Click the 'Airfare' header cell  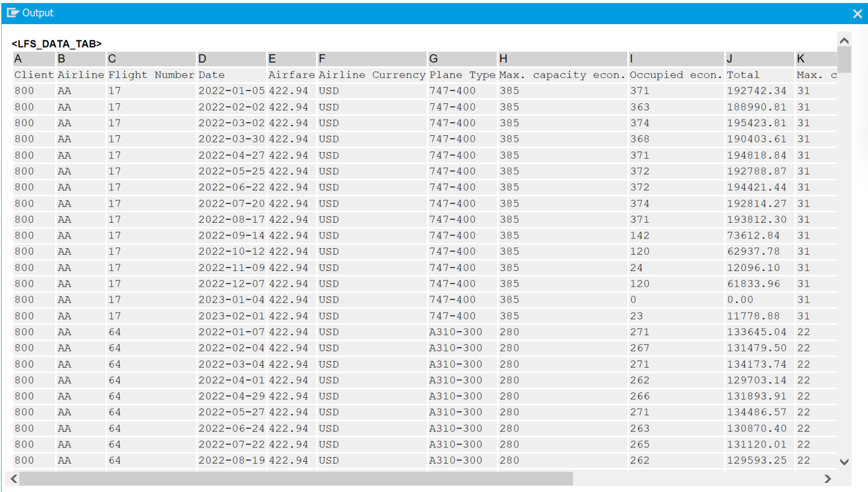pyautogui.click(x=292, y=75)
